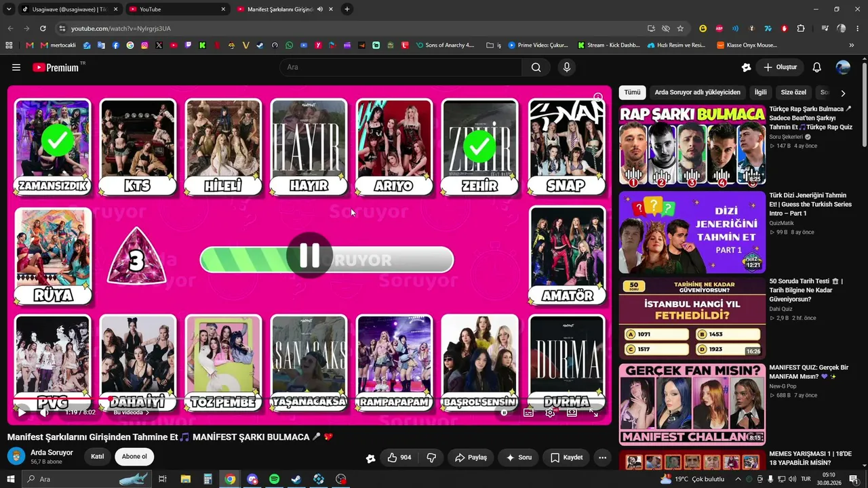
Task: Open the MANIFEST QUIZ Gerçek Fan video title
Action: tap(810, 372)
